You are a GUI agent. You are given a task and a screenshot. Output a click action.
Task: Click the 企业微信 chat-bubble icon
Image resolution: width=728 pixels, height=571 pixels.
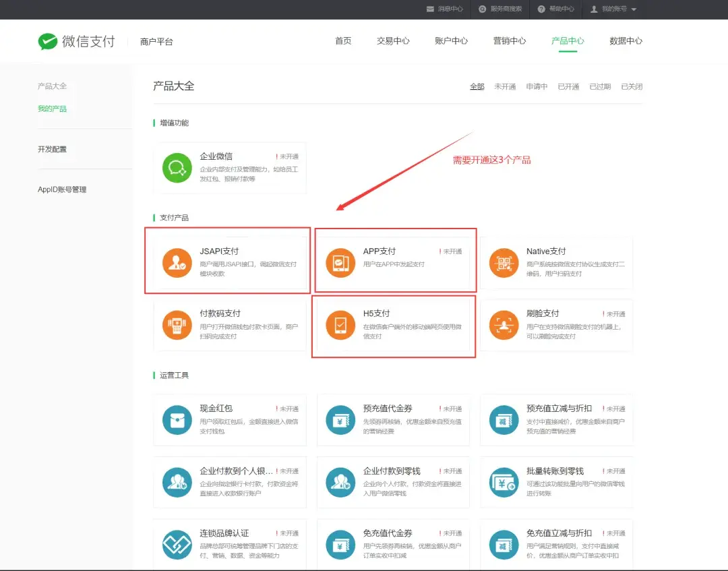coord(177,169)
